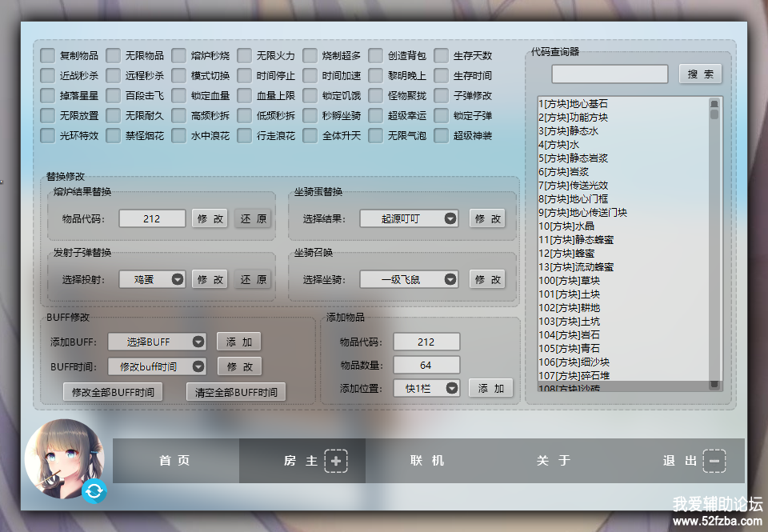Viewport: 768px width, 532px height.
Task: Click the 搜索 button
Action: coord(701,74)
